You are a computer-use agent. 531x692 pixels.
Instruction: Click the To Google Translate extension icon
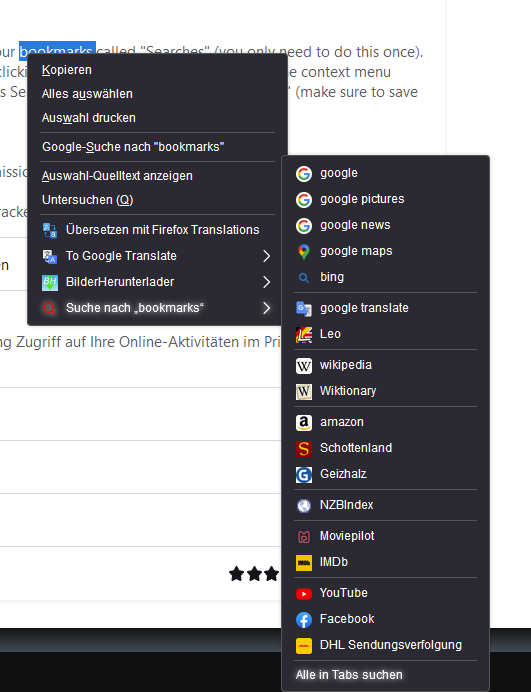(x=49, y=256)
